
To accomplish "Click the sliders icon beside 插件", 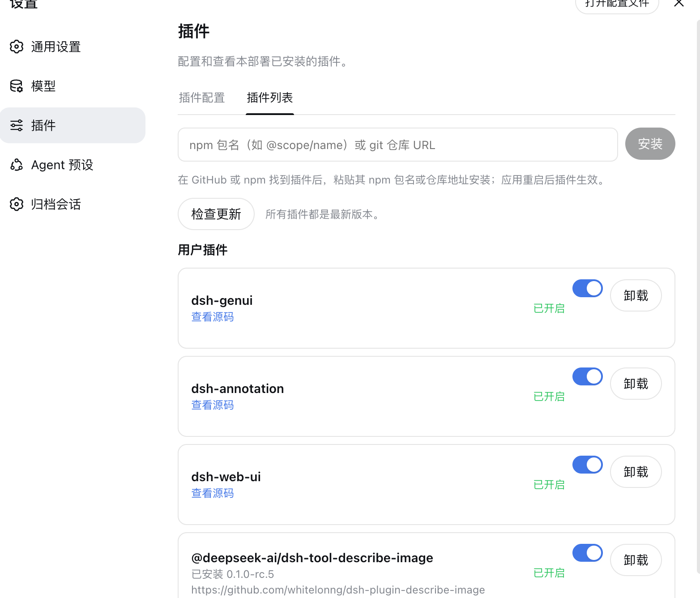I will (x=17, y=125).
